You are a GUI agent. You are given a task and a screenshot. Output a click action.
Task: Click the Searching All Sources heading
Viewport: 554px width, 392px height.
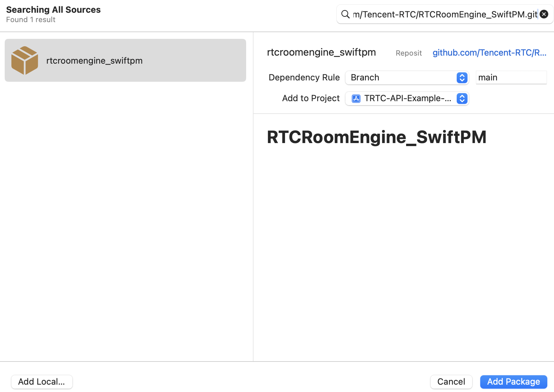[x=53, y=10]
